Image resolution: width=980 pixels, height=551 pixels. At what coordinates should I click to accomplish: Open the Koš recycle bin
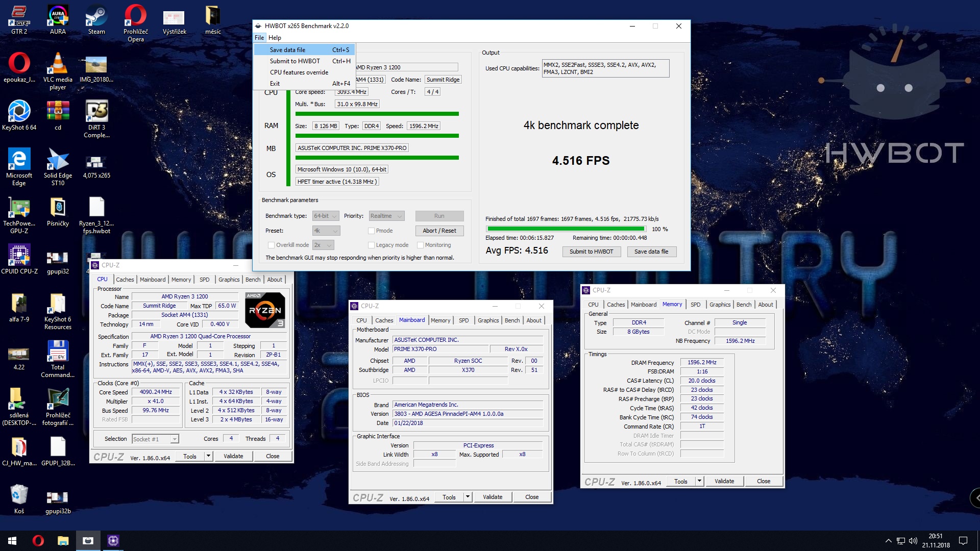click(19, 499)
